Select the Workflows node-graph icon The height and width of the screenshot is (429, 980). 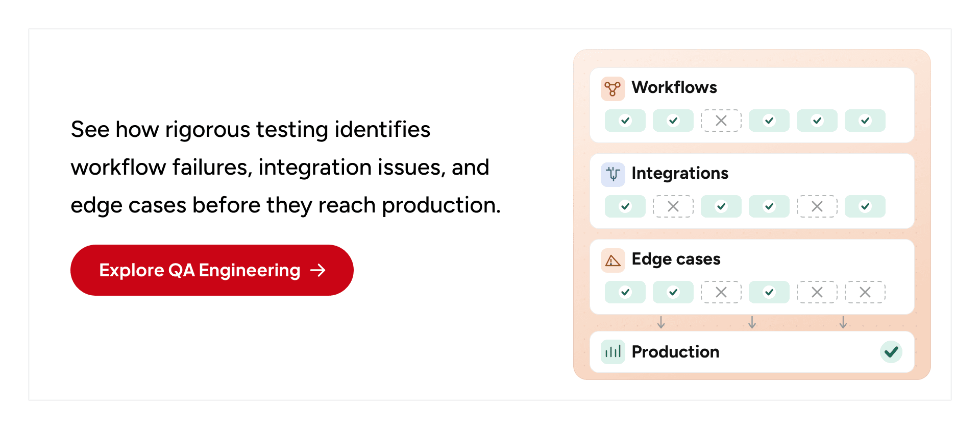click(x=612, y=88)
